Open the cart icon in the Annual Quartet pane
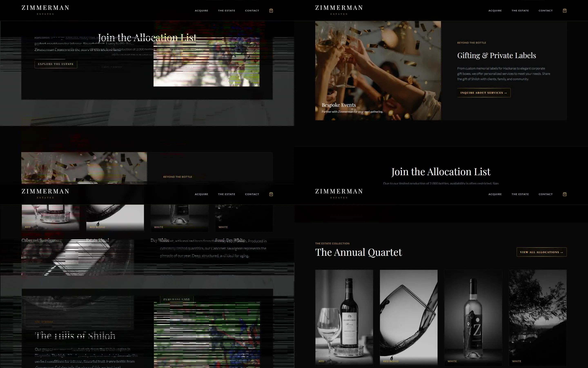Viewport: 588px width, 368px height. (565, 194)
